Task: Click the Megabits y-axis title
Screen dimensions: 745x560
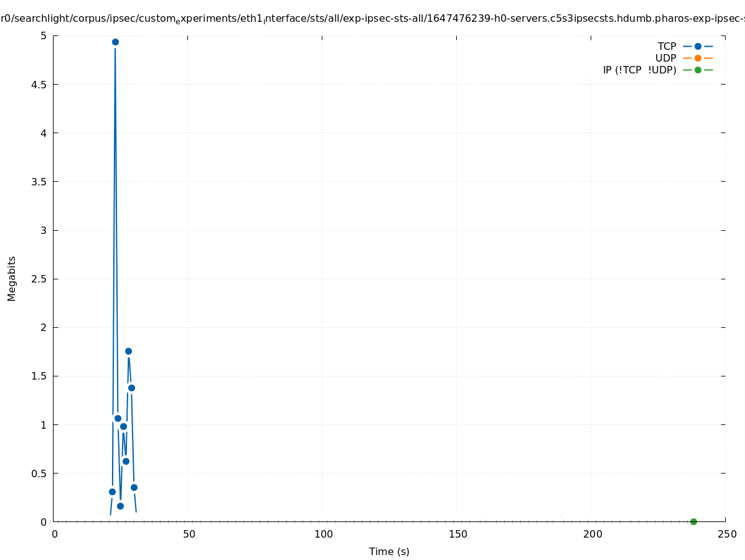Action: [12, 278]
